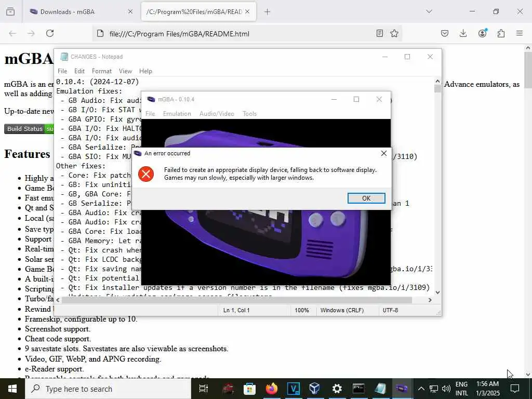Screen dimensions: 532x399
Task: Click the taskbar search box
Action: click(x=108, y=389)
